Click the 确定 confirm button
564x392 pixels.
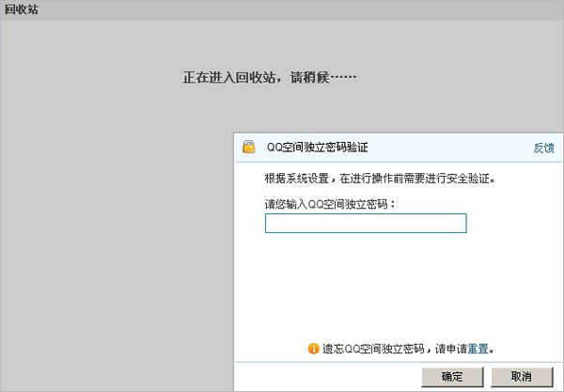(452, 377)
